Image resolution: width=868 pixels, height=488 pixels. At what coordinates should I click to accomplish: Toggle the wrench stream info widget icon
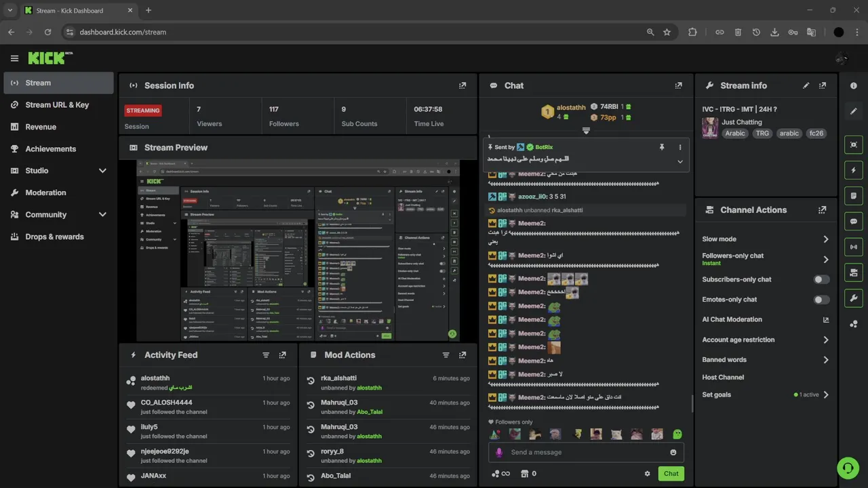click(854, 298)
